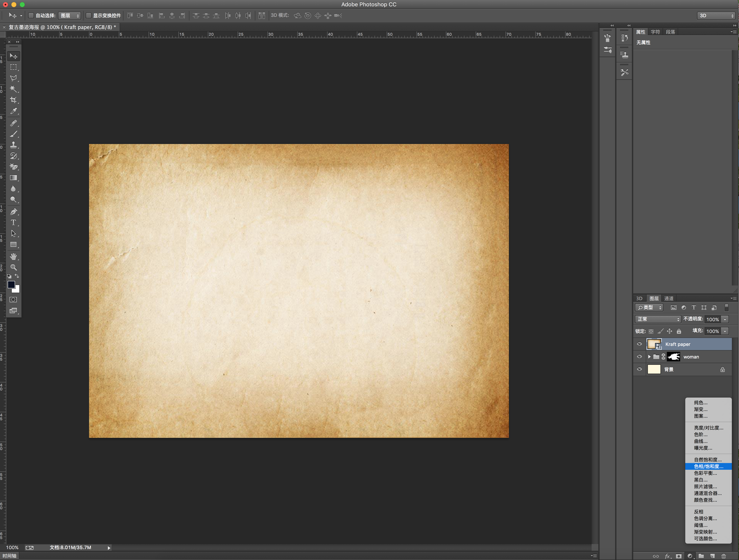Hide the Kraft paper layer
This screenshot has width=739, height=560.
[x=639, y=344]
